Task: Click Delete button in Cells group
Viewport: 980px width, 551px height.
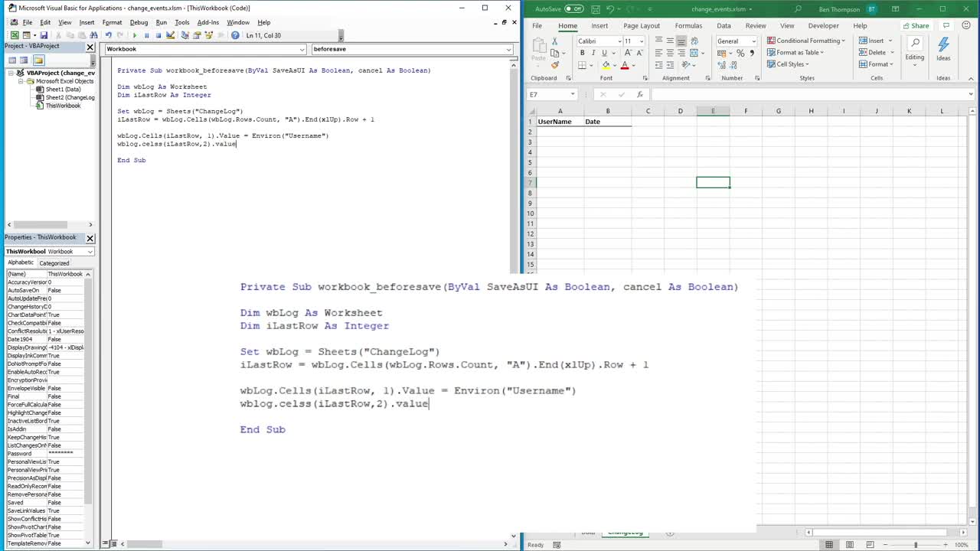Action: pyautogui.click(x=875, y=52)
